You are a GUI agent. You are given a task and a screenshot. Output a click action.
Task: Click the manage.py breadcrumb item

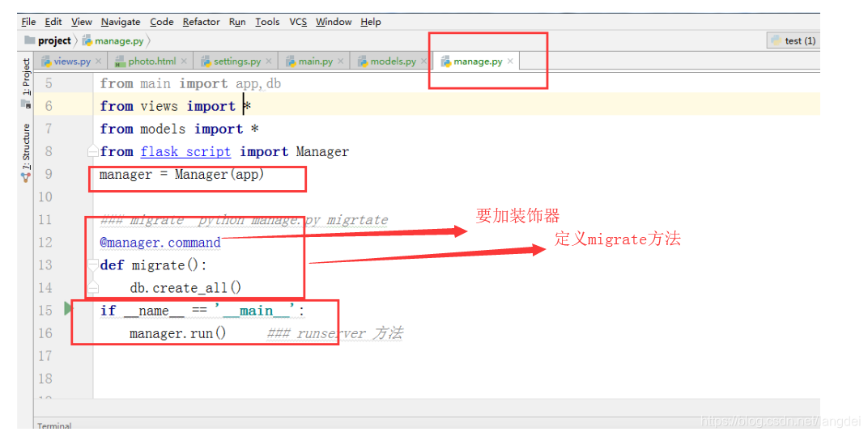(113, 40)
